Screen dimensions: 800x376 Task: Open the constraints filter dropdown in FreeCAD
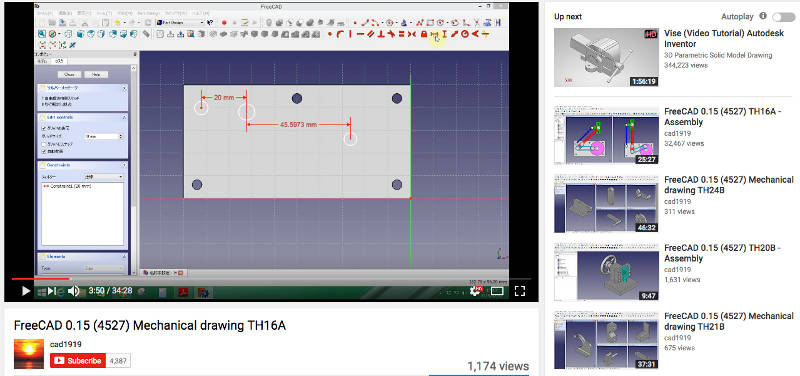tap(103, 177)
